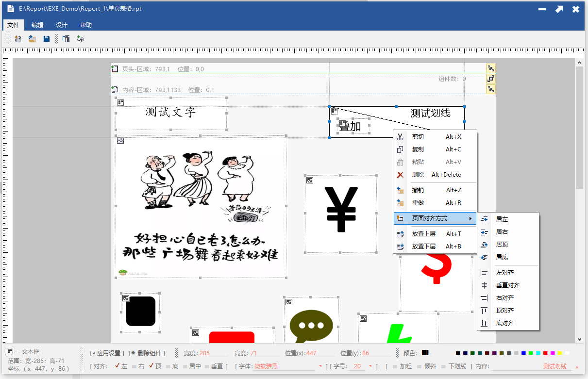Select the dancing cartoon image component
Viewport: 588px width, 379px height.
[201, 207]
